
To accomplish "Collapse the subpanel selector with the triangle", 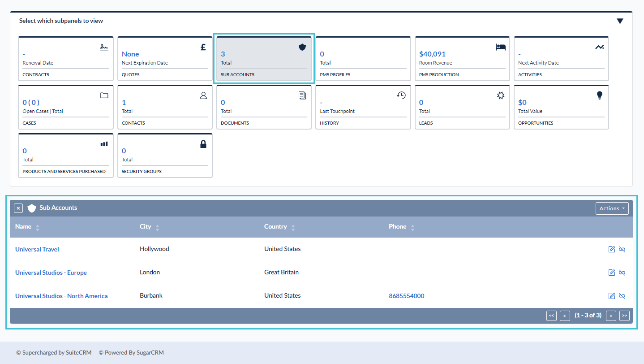I will [x=620, y=21].
